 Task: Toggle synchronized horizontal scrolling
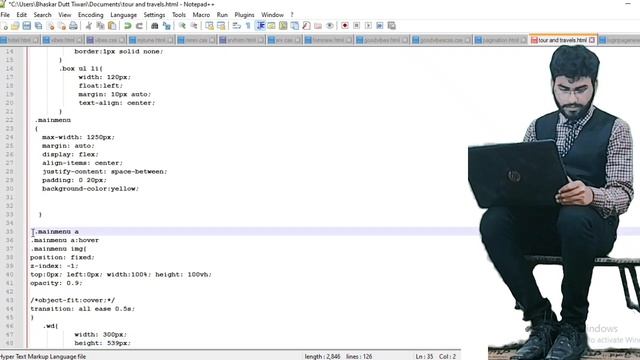pos(221,26)
